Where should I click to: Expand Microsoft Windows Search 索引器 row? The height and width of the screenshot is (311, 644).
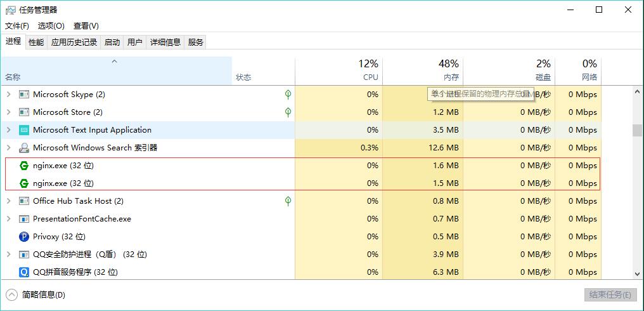(x=9, y=148)
